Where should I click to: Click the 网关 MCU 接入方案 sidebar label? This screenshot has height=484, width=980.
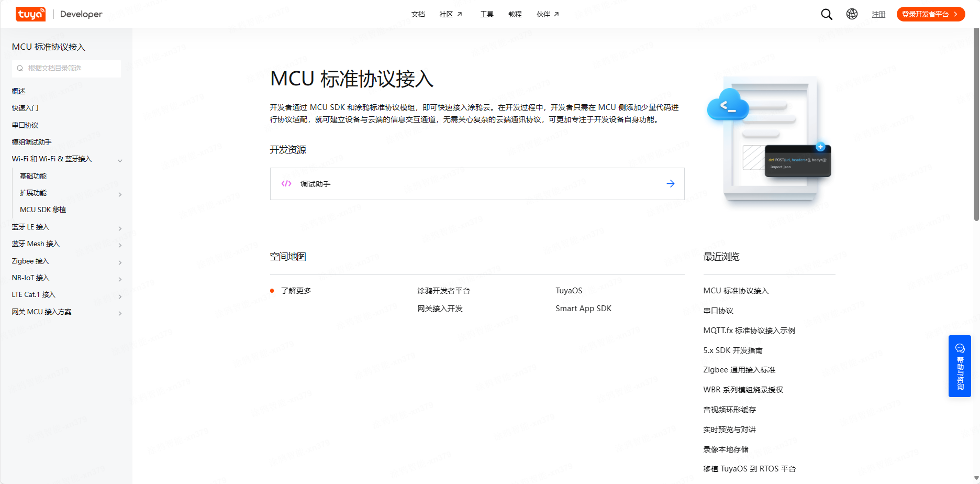[41, 312]
